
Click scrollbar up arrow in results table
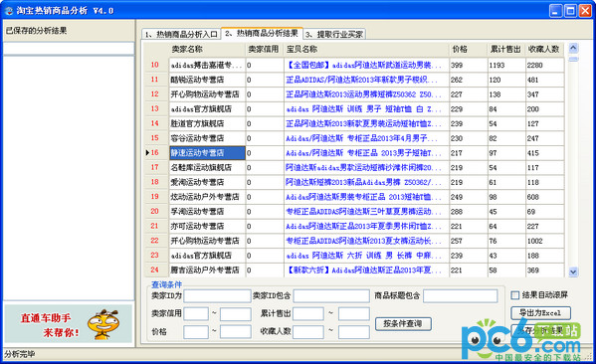click(x=573, y=48)
